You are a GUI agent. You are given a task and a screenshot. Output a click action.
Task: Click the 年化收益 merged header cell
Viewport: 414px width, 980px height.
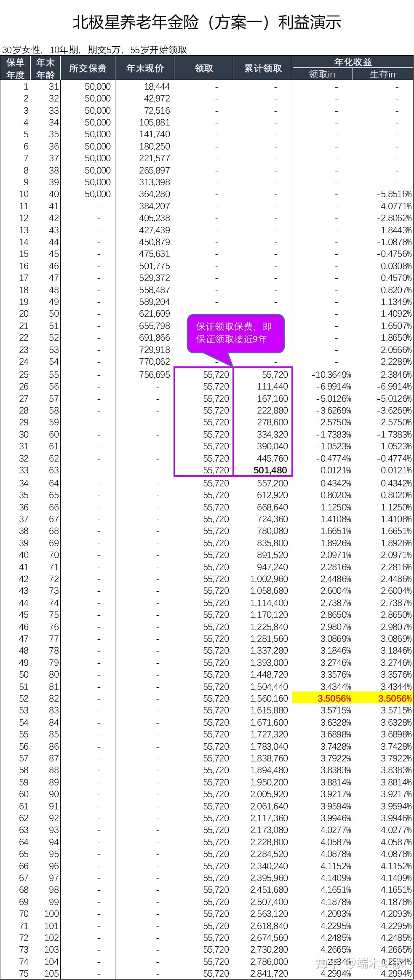(353, 62)
